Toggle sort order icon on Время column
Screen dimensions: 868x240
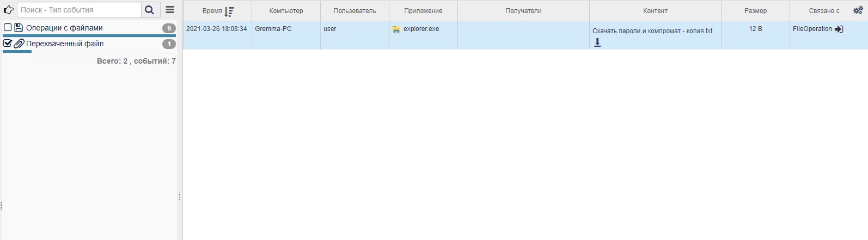pyautogui.click(x=229, y=11)
